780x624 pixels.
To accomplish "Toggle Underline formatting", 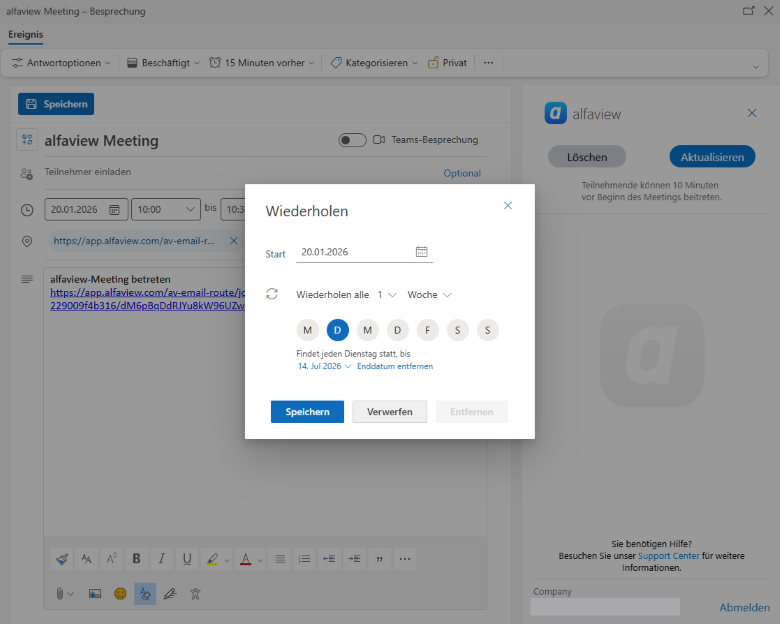I will (x=187, y=559).
